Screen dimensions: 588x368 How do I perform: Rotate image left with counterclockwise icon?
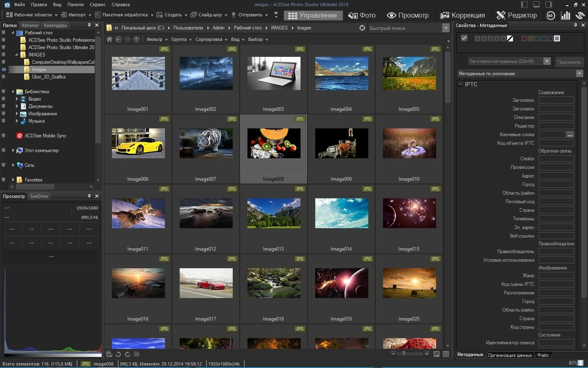pos(118,354)
